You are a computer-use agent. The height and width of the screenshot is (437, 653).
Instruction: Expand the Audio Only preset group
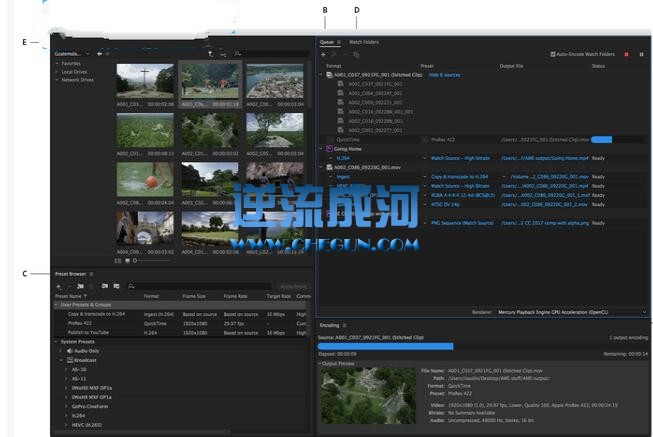(61, 351)
